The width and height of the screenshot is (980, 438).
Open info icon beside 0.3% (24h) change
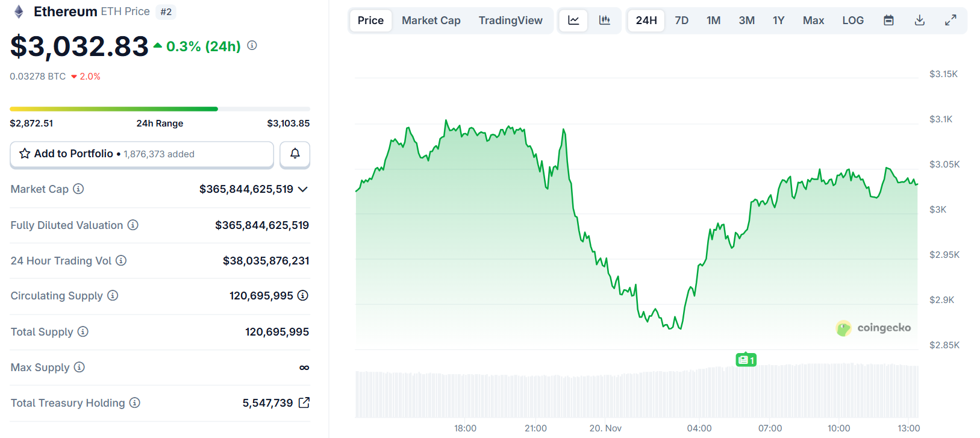point(252,45)
